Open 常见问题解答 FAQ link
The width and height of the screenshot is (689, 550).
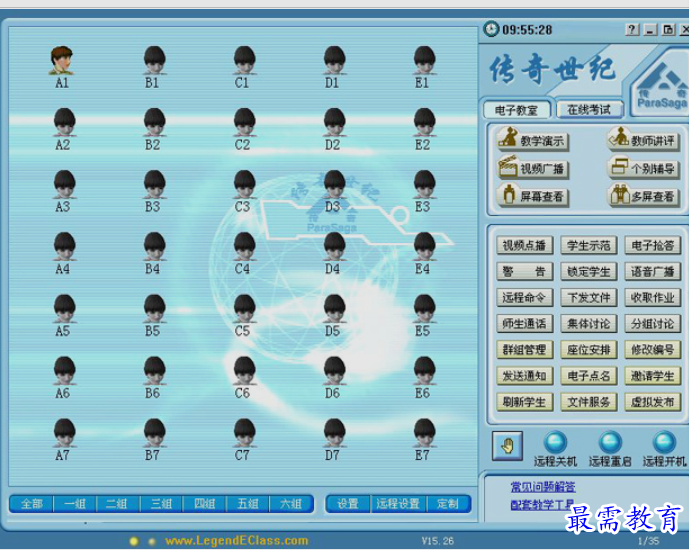click(x=543, y=486)
